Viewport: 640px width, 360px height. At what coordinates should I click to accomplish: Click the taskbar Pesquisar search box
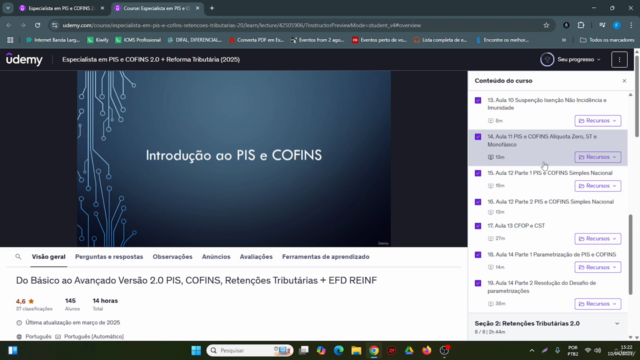tap(250, 351)
